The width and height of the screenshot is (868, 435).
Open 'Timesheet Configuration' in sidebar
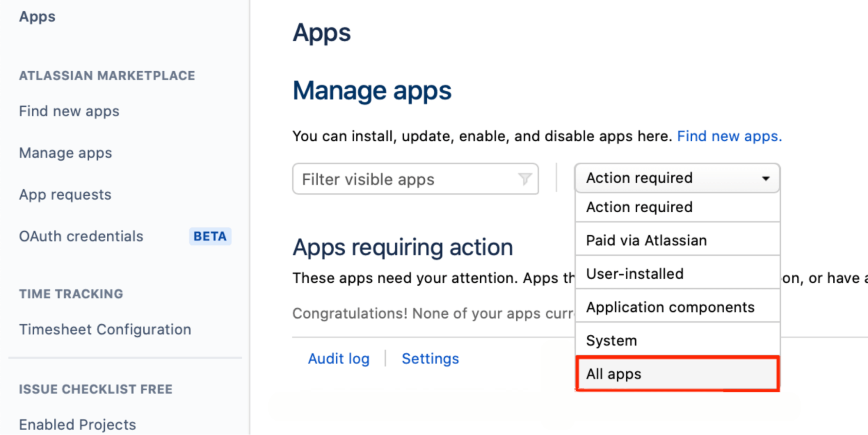click(105, 330)
